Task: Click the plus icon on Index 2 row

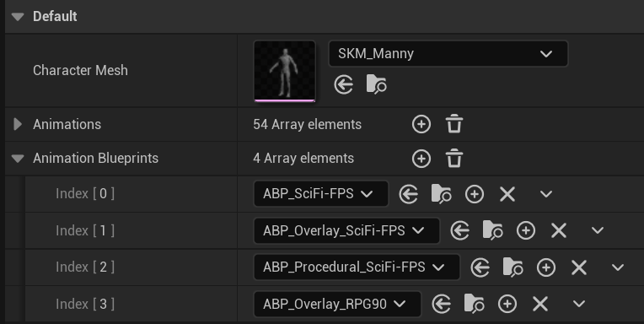Action: [x=546, y=267]
